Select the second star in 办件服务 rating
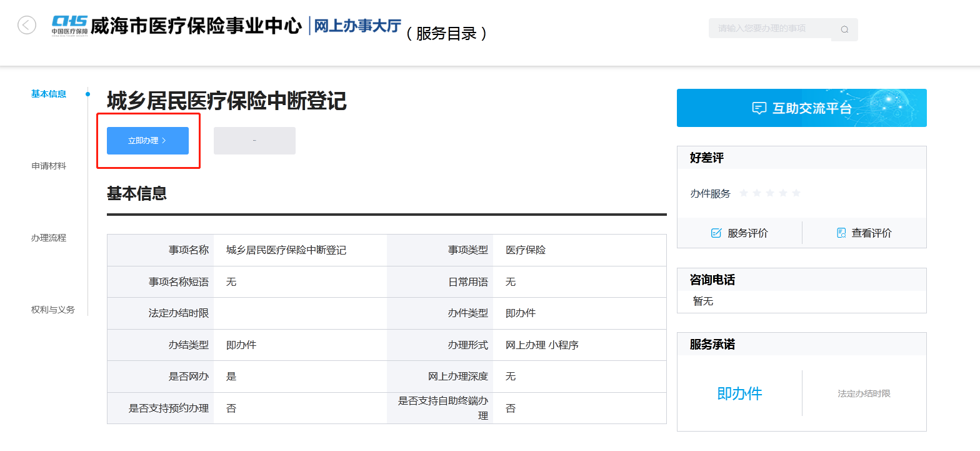Screen dimensions: 980x451 tap(757, 193)
